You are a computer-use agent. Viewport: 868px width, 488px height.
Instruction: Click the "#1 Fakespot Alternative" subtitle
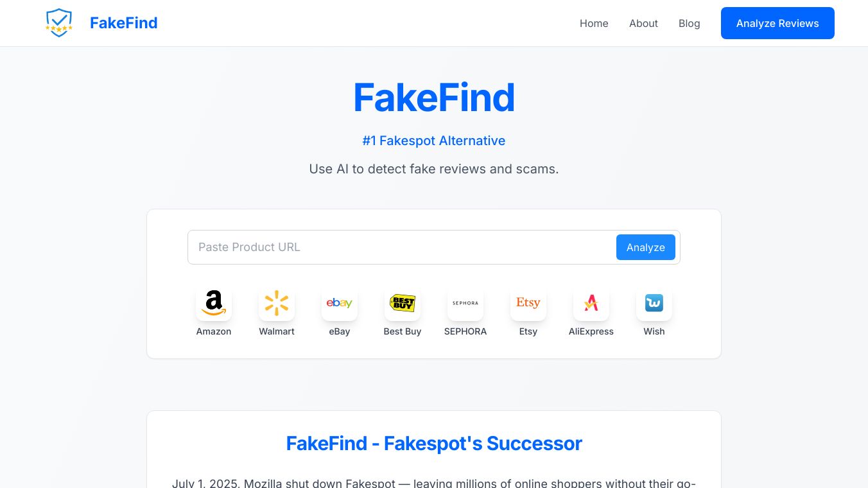pos(434,141)
